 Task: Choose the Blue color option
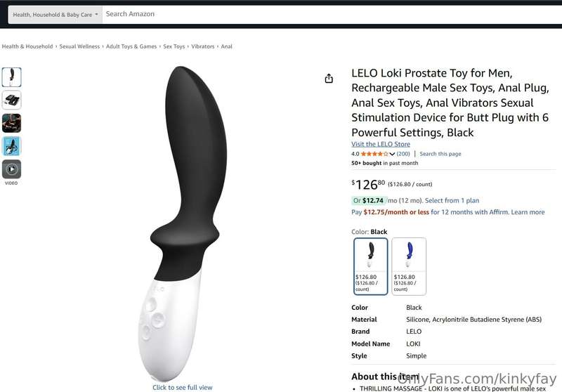409,266
